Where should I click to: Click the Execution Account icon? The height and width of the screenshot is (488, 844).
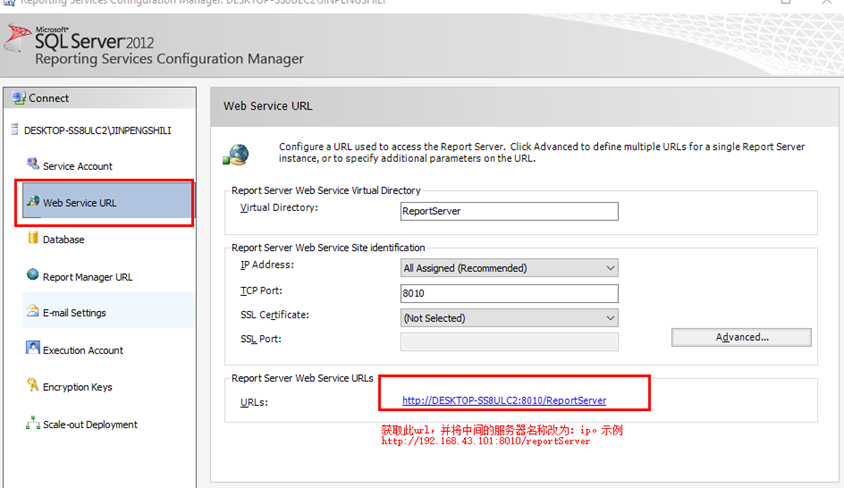tap(33, 348)
